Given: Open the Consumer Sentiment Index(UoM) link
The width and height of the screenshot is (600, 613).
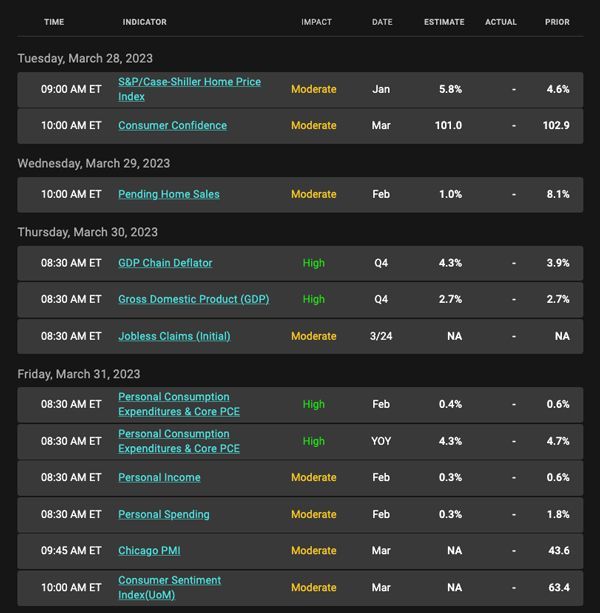Looking at the screenshot, I should (x=170, y=588).
